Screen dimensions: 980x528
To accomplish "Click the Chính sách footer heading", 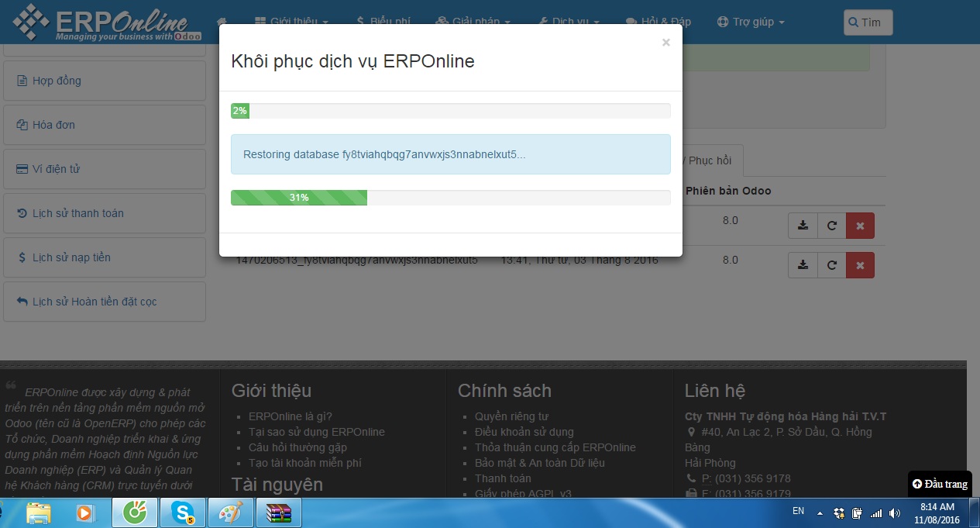I will (x=504, y=391).
